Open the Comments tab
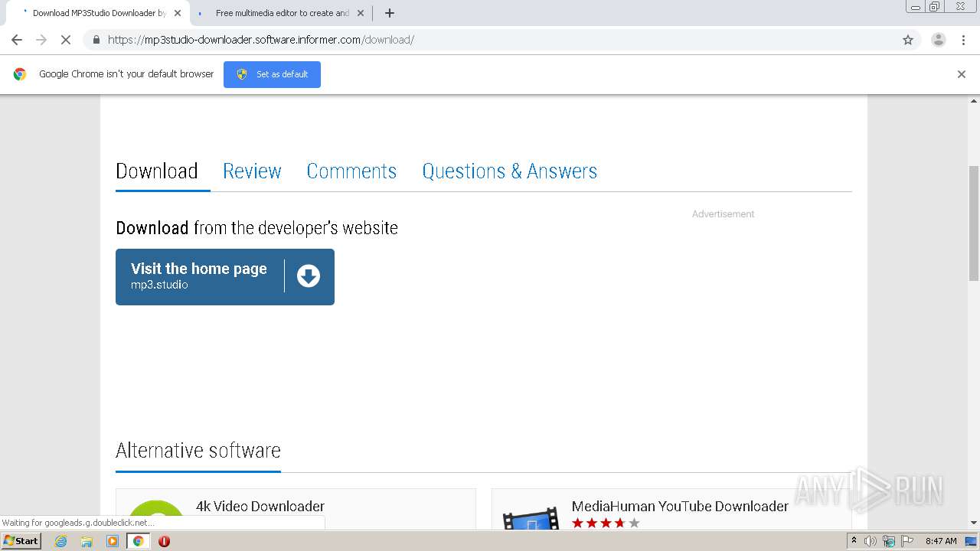Screen dimensions: 980x551 (x=351, y=171)
